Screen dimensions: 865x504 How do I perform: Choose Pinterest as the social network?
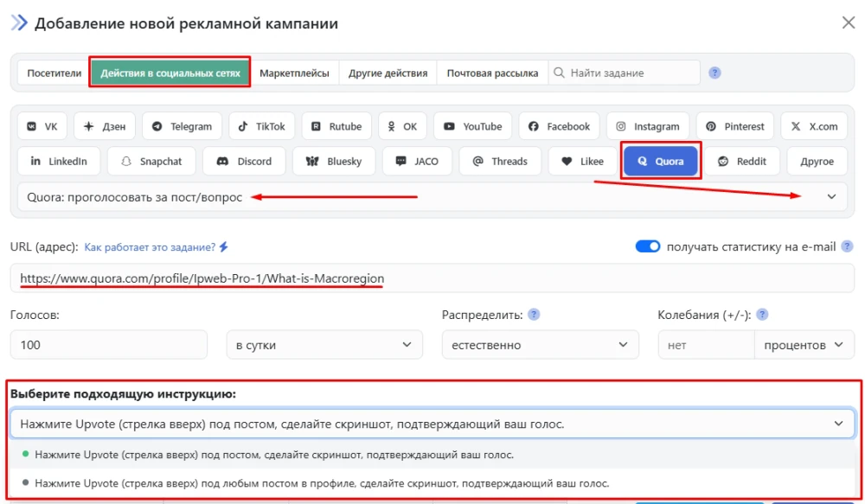[734, 125]
